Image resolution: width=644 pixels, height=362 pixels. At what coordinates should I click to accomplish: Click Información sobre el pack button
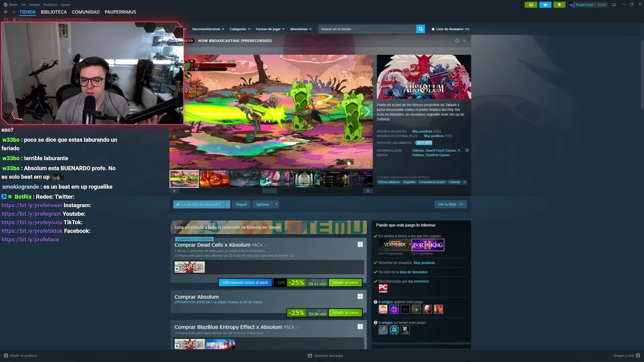pyautogui.click(x=245, y=283)
